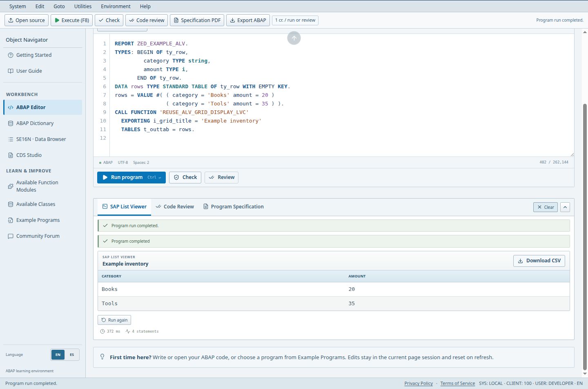588x389 pixels.
Task: Open ABAP Dictionary from the sidebar
Action: tap(42, 123)
